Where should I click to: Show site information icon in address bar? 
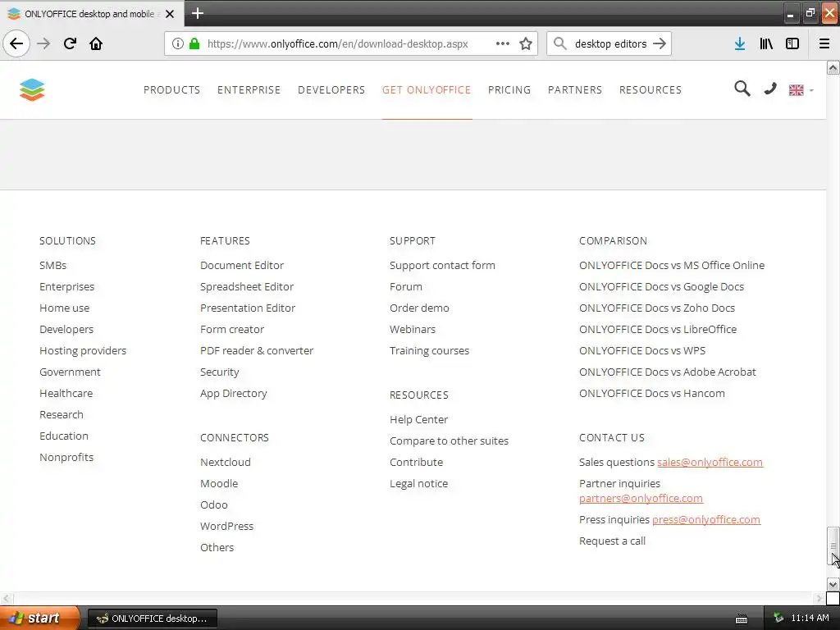click(x=178, y=43)
